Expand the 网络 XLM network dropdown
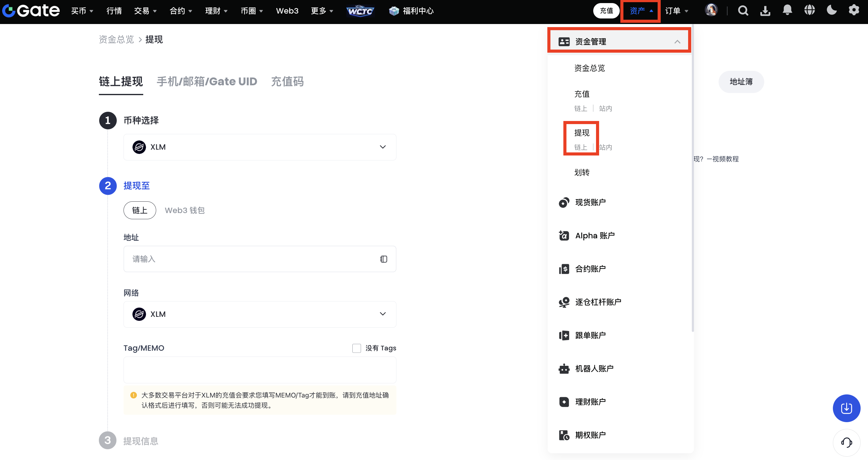Image resolution: width=868 pixels, height=460 pixels. point(259,314)
